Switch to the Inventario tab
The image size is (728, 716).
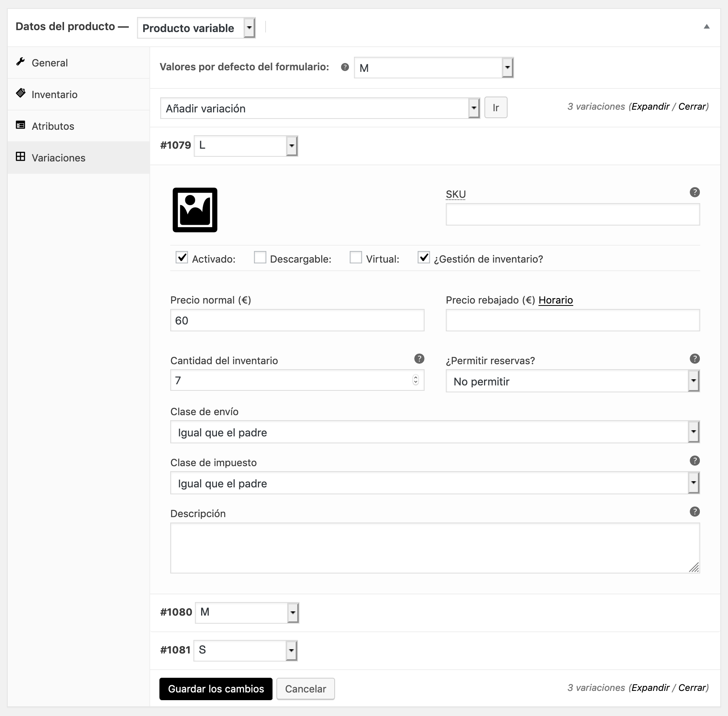pos(54,95)
